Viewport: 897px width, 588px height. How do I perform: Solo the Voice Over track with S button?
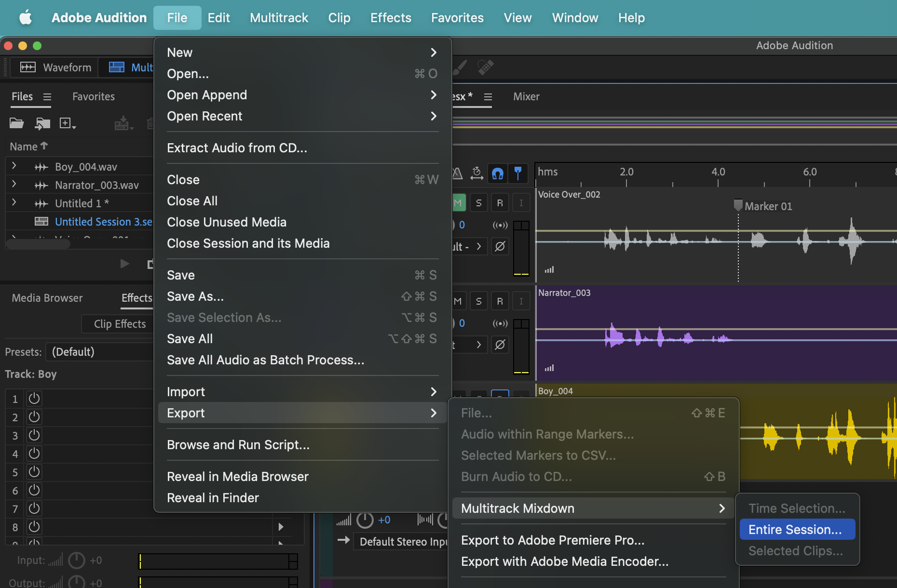tap(479, 203)
